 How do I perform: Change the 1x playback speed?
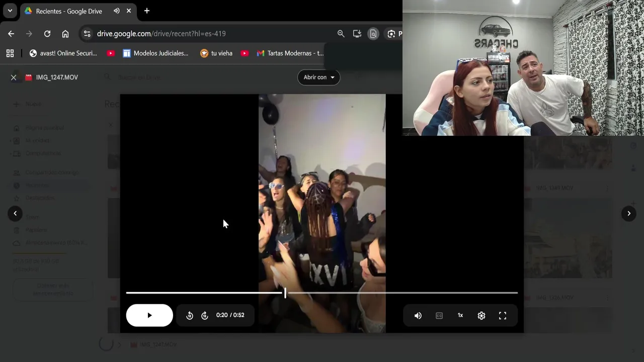click(x=460, y=315)
